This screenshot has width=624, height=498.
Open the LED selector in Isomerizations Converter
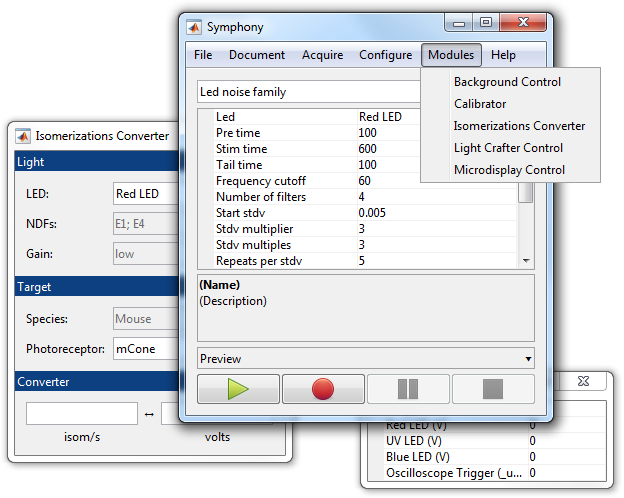pos(144,194)
